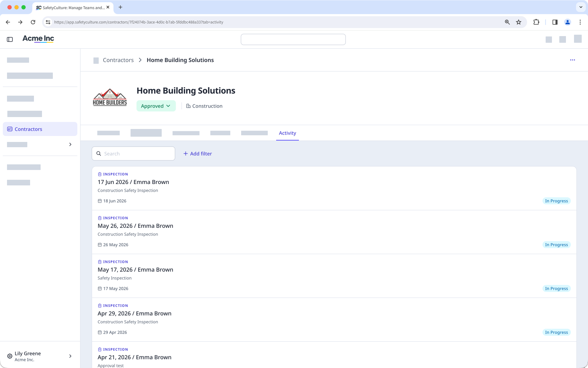Viewport: 588px width, 368px height.
Task: Click the Home Builders logo thumbnail
Action: coord(110,97)
